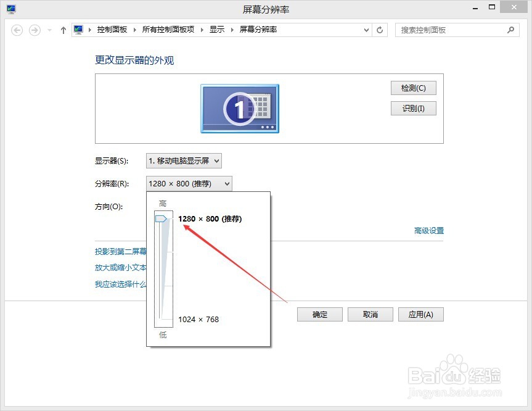532x411 pixels.
Task: Click the 识别(I) button
Action: [x=413, y=109]
